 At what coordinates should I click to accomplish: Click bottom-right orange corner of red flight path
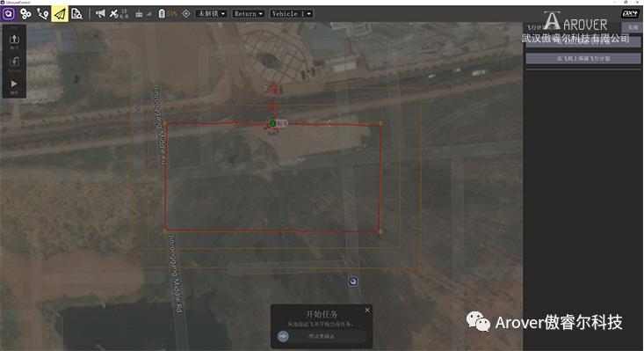click(x=380, y=231)
